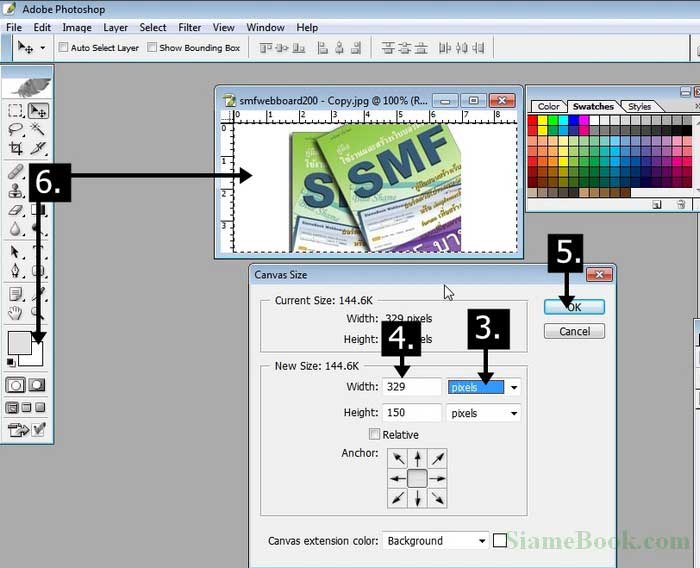Click the Height input field

412,413
